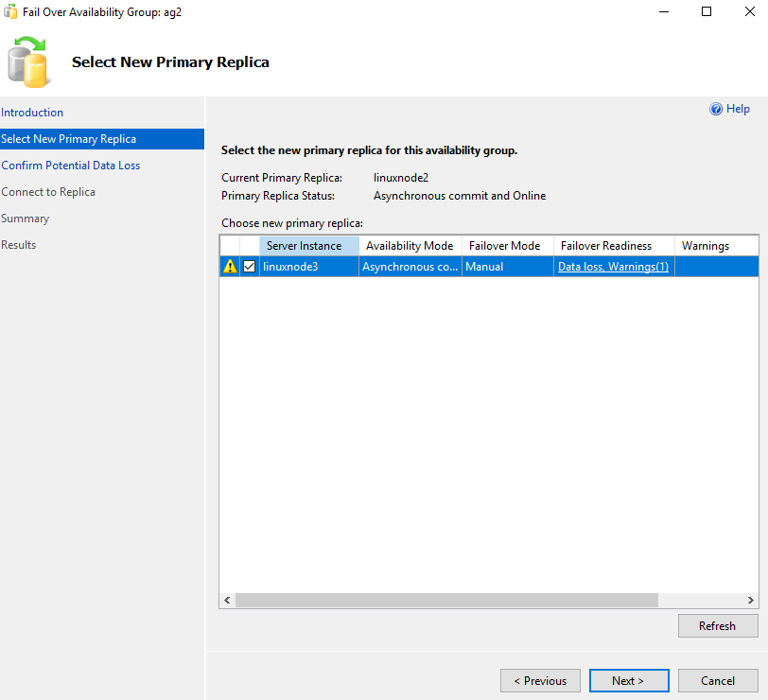The width and height of the screenshot is (768, 700).
Task: Sort by the Failover Readiness column header
Action: point(614,246)
